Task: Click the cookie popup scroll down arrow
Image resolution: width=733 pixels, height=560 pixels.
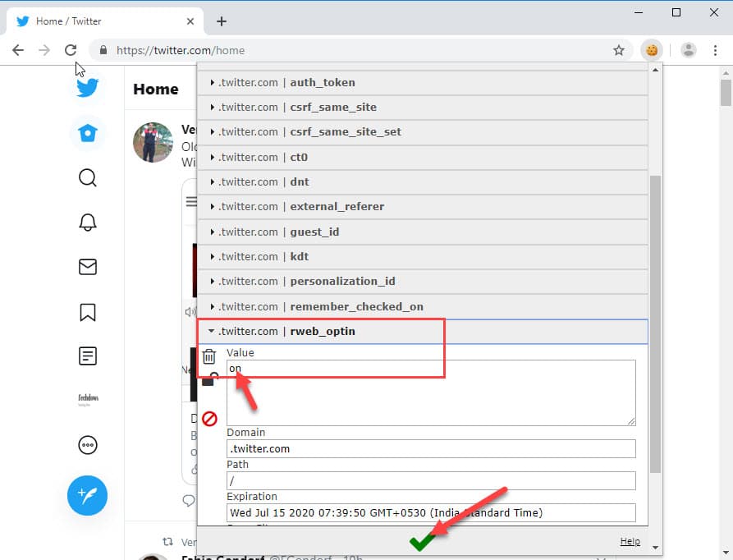Action: (655, 548)
